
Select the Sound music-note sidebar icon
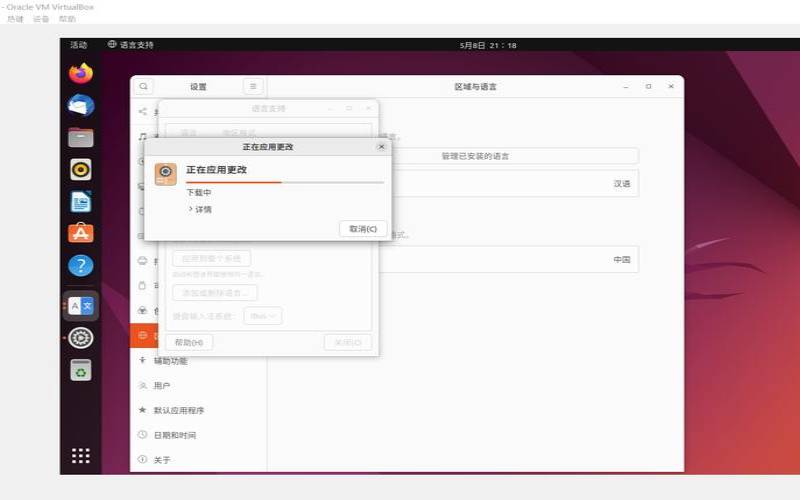click(x=143, y=136)
